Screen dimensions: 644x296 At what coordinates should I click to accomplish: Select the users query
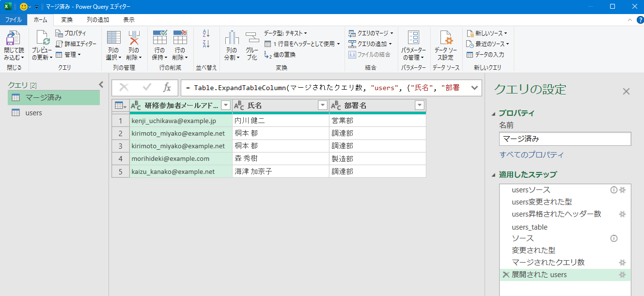point(54,113)
